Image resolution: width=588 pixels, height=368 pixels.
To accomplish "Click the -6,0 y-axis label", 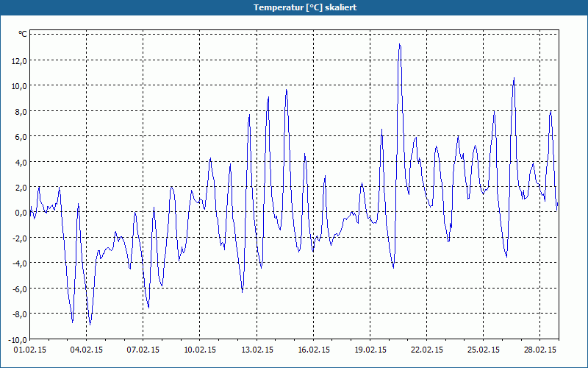I will [20, 289].
